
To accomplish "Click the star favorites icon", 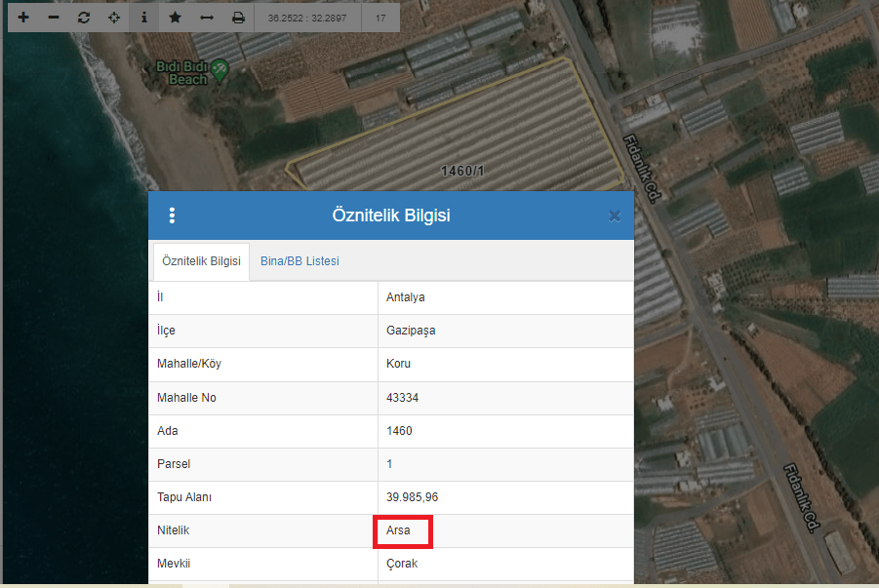I will 175,18.
